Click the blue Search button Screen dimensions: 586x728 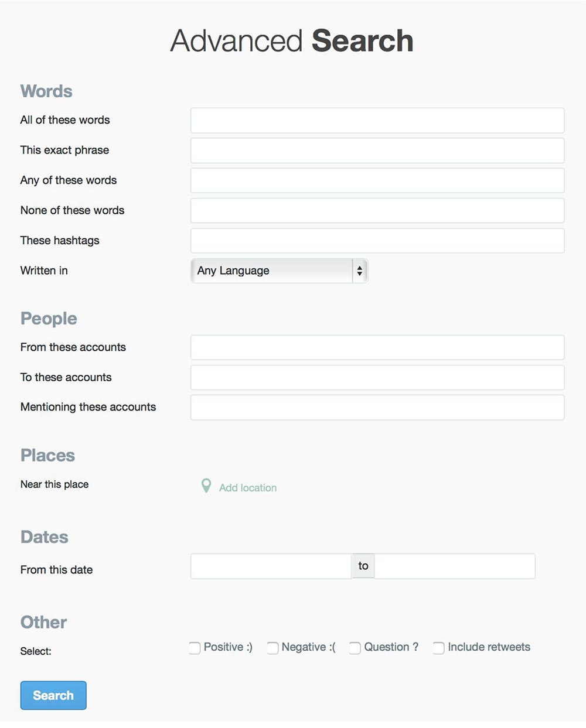tap(53, 695)
